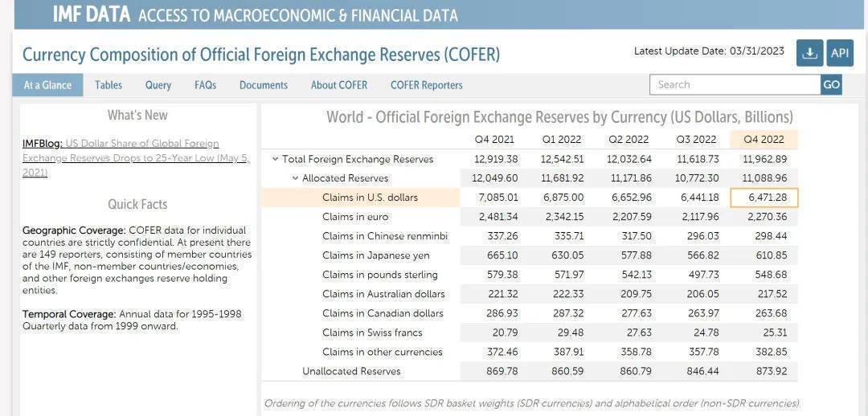Open the COFER Reporters tab
This screenshot has width=868, height=416.
pyautogui.click(x=426, y=85)
